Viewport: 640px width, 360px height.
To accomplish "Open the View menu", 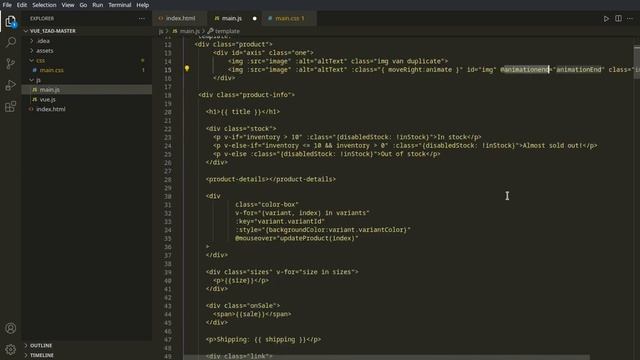I will 68,5.
